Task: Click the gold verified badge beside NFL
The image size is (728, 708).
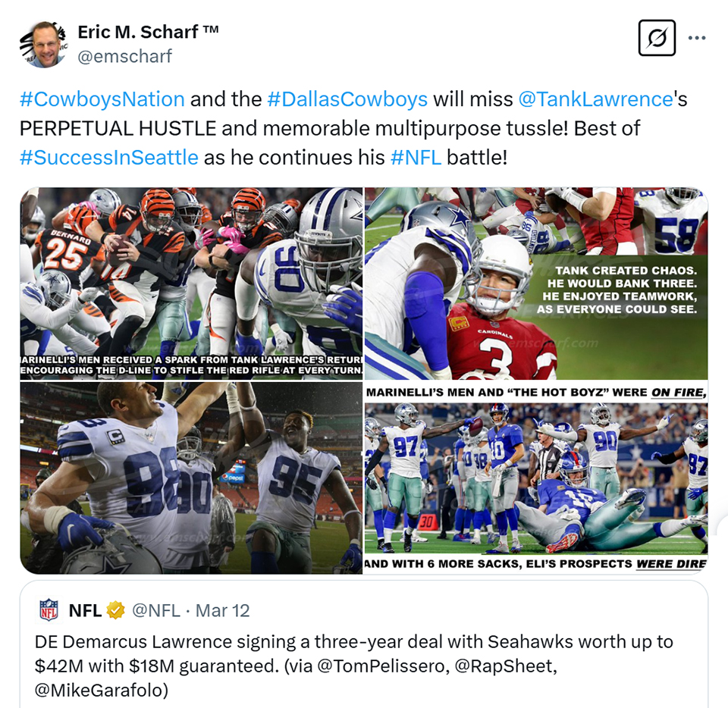Action: pos(115,610)
